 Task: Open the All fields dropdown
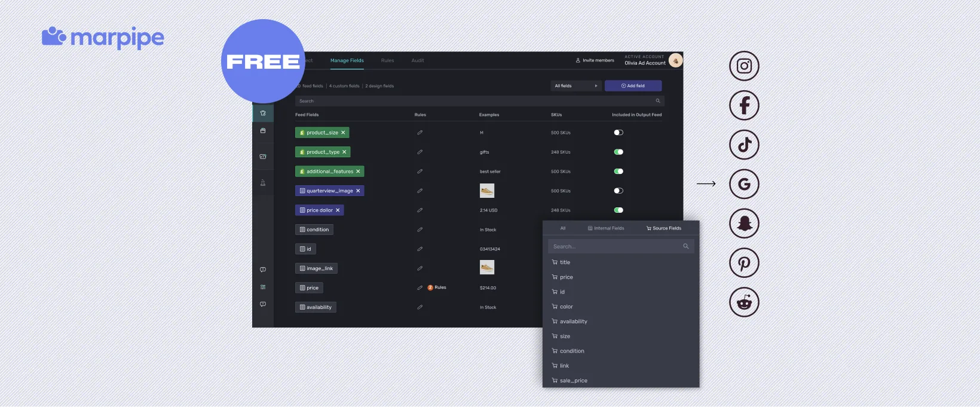576,86
